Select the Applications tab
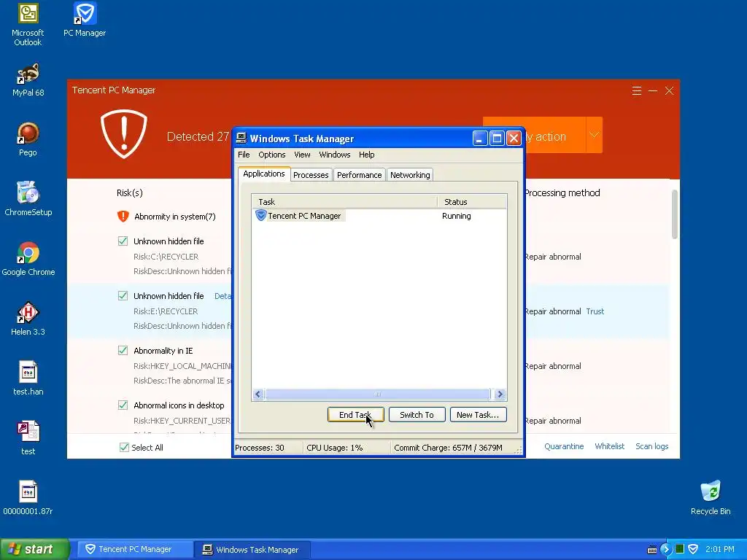Viewport: 747px width, 560px height. [x=264, y=174]
